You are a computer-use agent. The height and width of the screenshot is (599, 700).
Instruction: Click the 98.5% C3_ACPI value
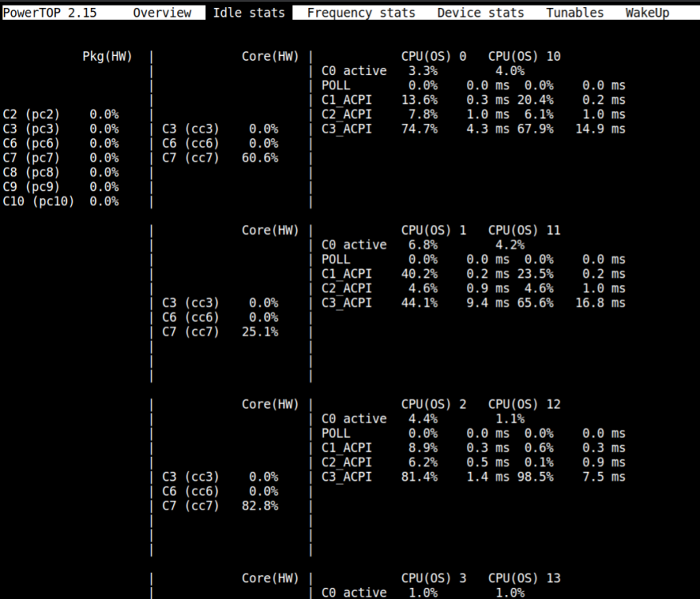pos(536,477)
